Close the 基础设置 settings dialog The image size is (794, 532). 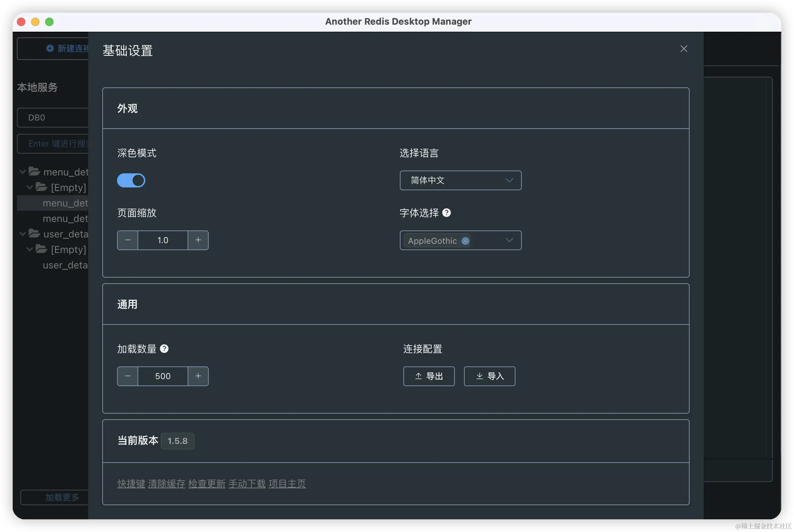(x=684, y=49)
